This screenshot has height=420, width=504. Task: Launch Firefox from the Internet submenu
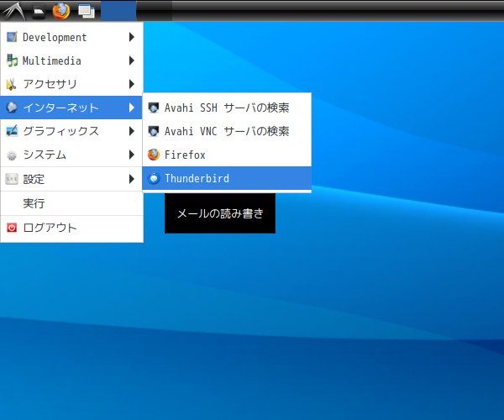pyautogui.click(x=227, y=155)
